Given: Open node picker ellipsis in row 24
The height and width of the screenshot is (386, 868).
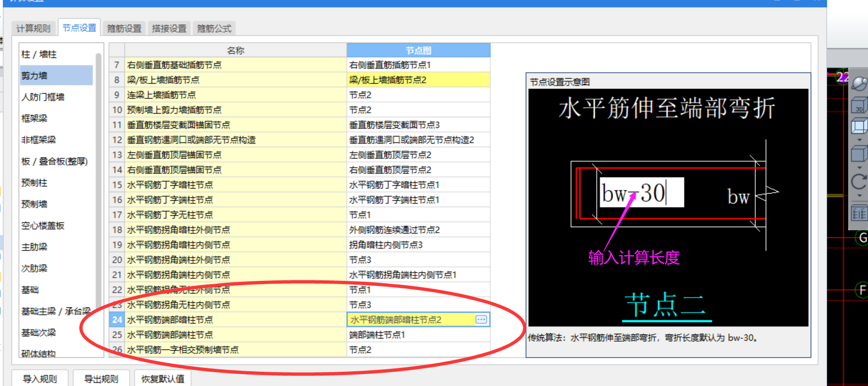Looking at the screenshot, I should pos(481,319).
